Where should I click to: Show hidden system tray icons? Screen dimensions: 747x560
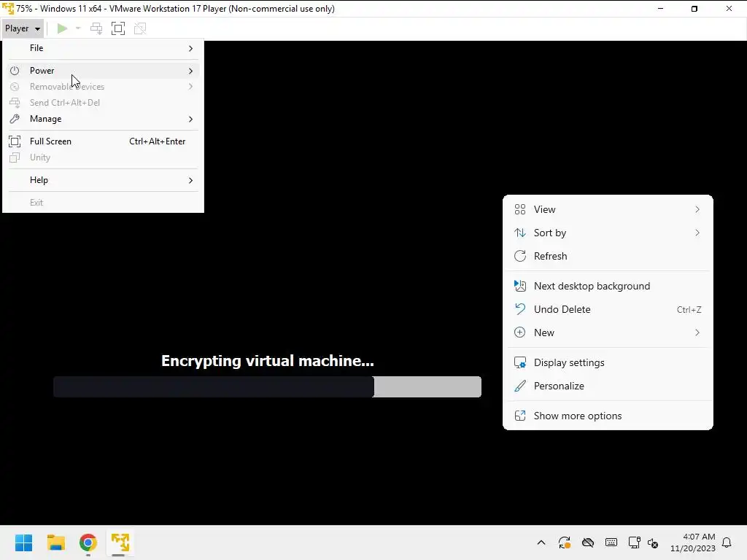541,542
